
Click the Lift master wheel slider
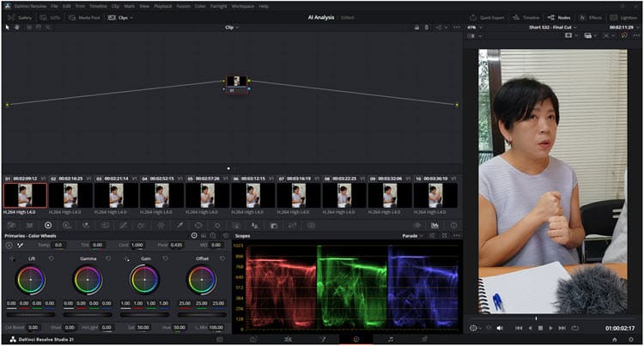click(x=30, y=315)
